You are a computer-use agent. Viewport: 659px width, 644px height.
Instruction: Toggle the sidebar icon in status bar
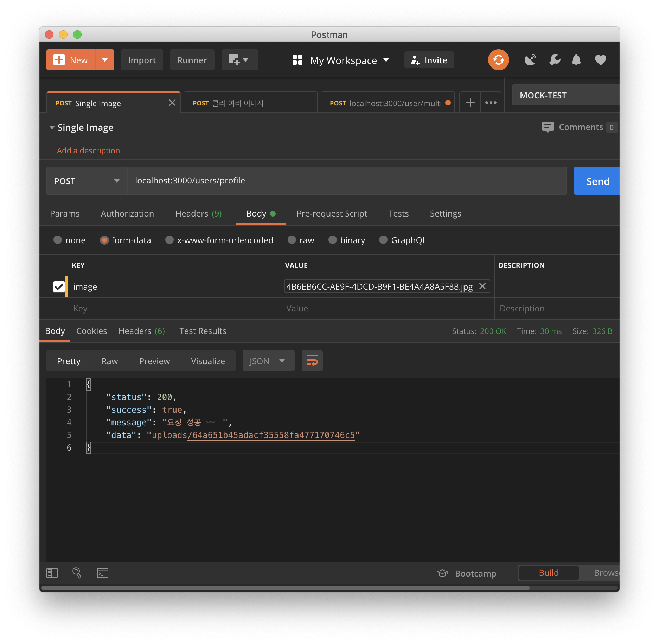[52, 573]
